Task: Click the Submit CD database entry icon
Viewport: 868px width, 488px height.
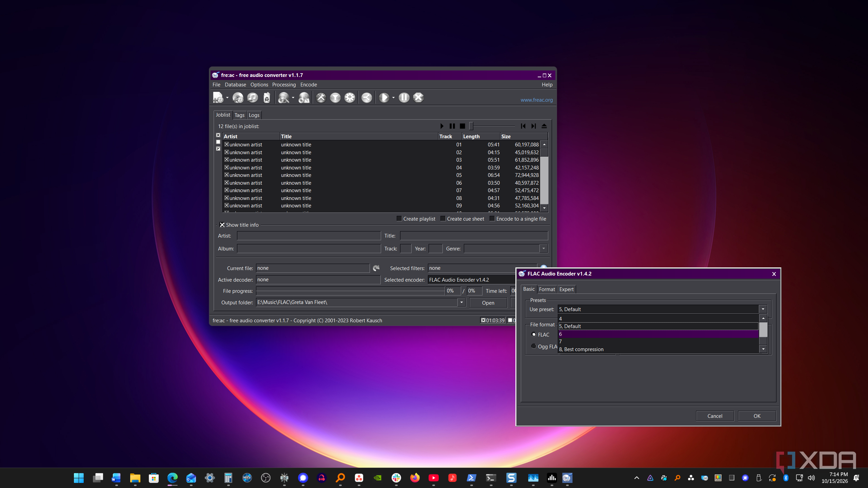Action: coord(304,98)
